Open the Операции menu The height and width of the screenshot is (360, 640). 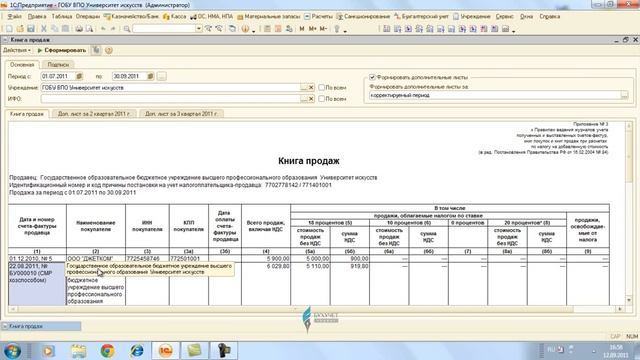coord(88,17)
